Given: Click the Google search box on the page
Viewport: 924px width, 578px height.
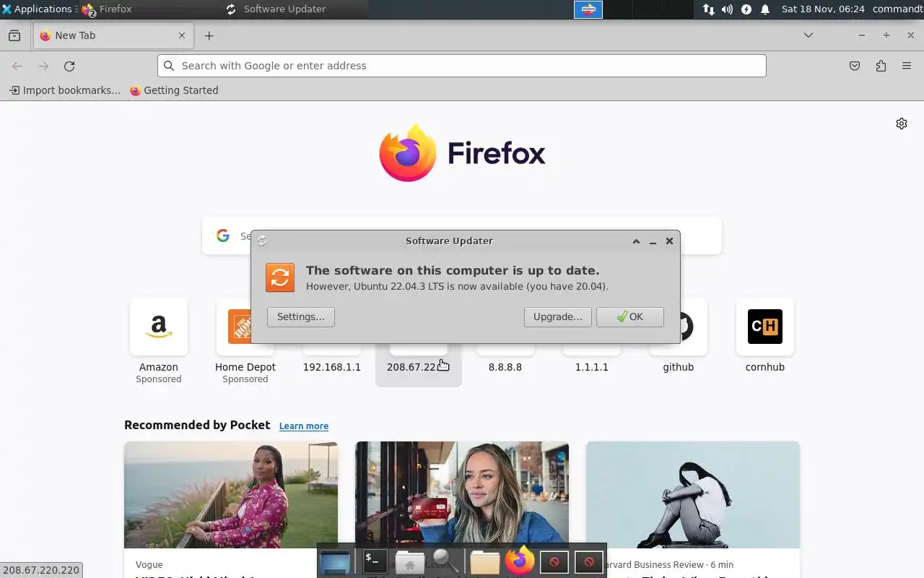Looking at the screenshot, I should pos(462,236).
